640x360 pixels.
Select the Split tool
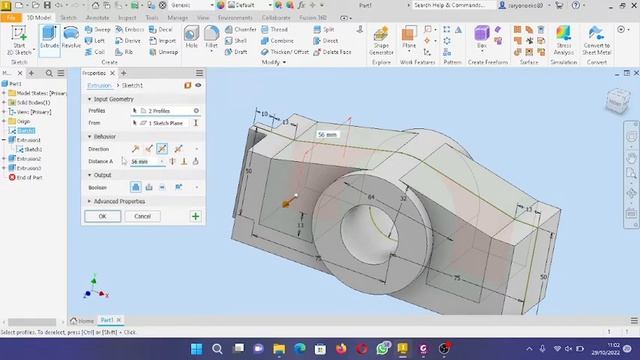pyautogui.click(x=324, y=29)
